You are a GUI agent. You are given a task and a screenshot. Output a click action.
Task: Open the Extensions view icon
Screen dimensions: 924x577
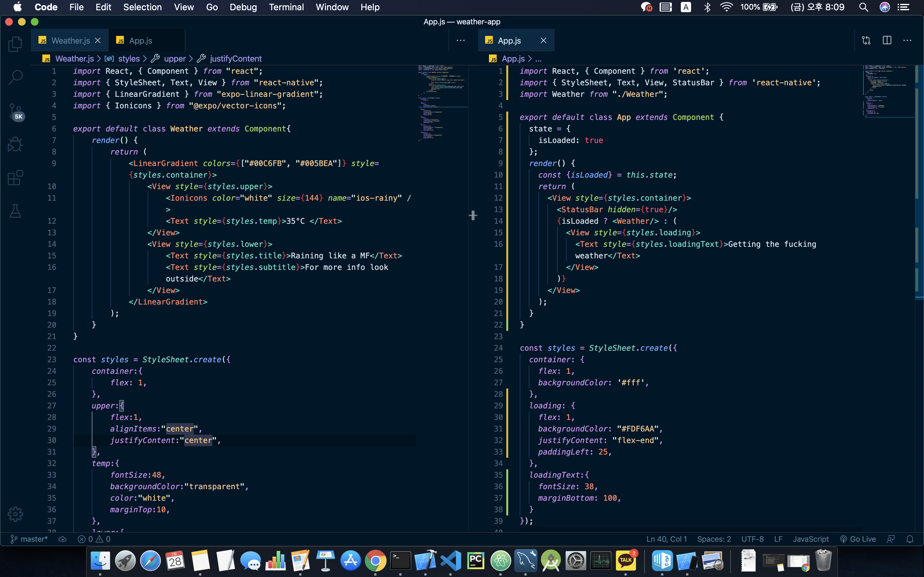pos(15,178)
